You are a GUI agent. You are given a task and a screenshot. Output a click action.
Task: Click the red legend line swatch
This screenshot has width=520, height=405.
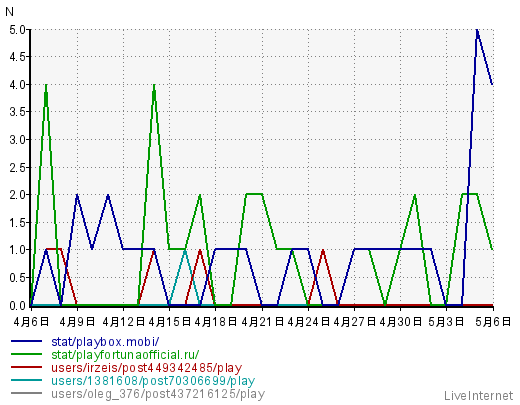click(x=27, y=367)
